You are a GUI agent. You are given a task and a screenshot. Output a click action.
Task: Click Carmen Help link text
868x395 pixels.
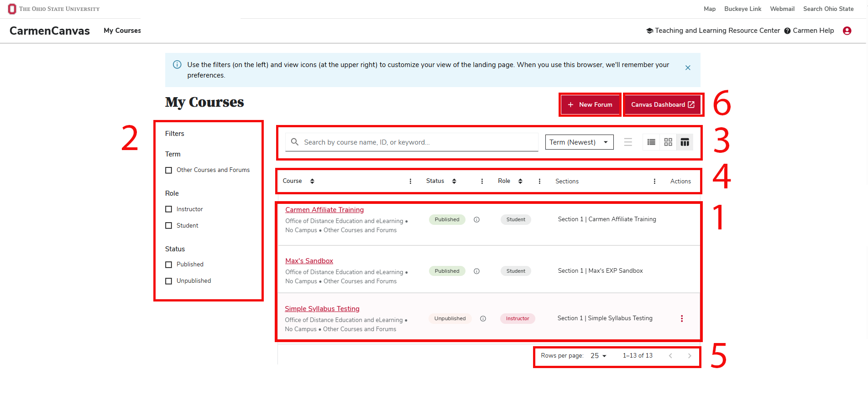coord(813,31)
